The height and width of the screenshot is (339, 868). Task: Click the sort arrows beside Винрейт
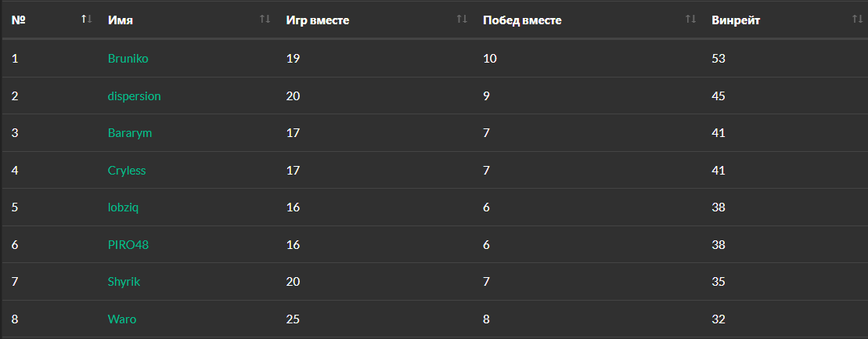[857, 19]
